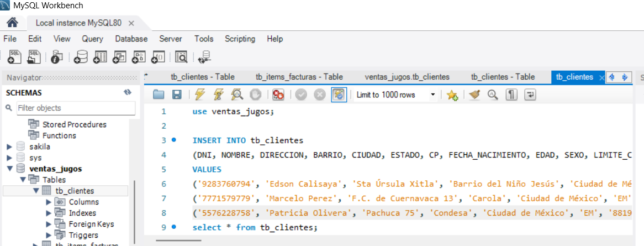644x246 pixels.
Task: Expand the Triggers node
Action: [49, 235]
